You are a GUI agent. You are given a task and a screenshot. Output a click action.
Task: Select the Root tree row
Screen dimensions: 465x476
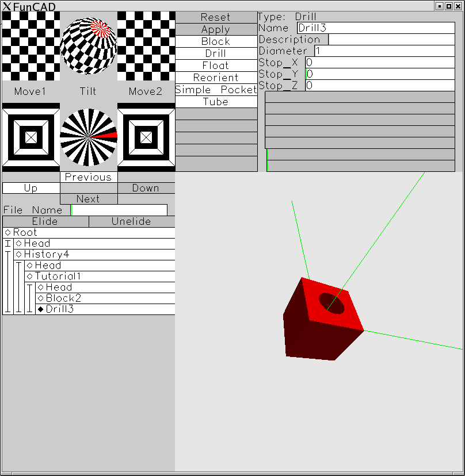[89, 232]
